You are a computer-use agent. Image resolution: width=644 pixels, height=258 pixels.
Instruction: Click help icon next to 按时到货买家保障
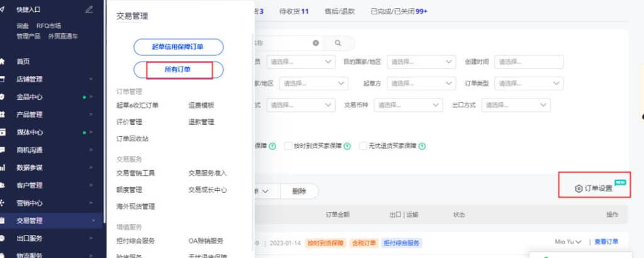point(346,146)
